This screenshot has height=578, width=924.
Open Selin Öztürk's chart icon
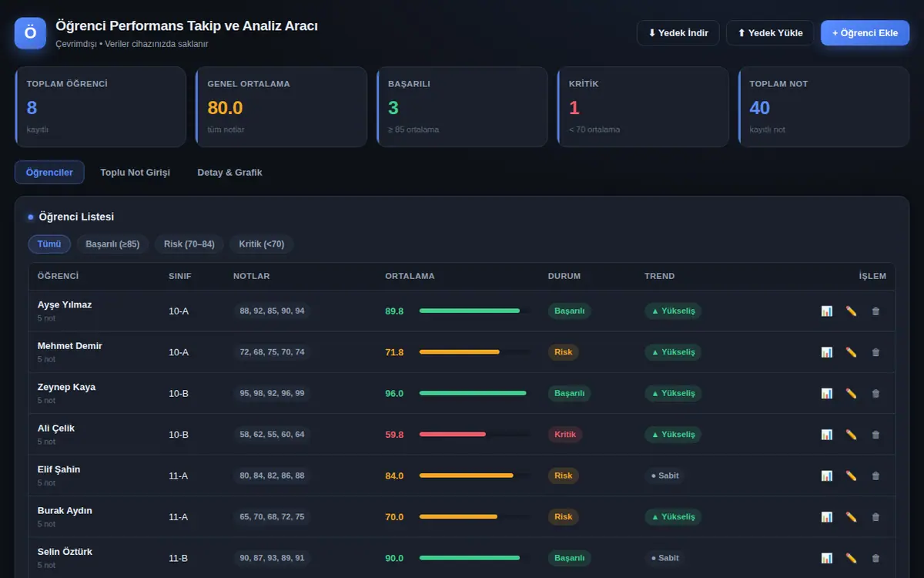pos(826,558)
